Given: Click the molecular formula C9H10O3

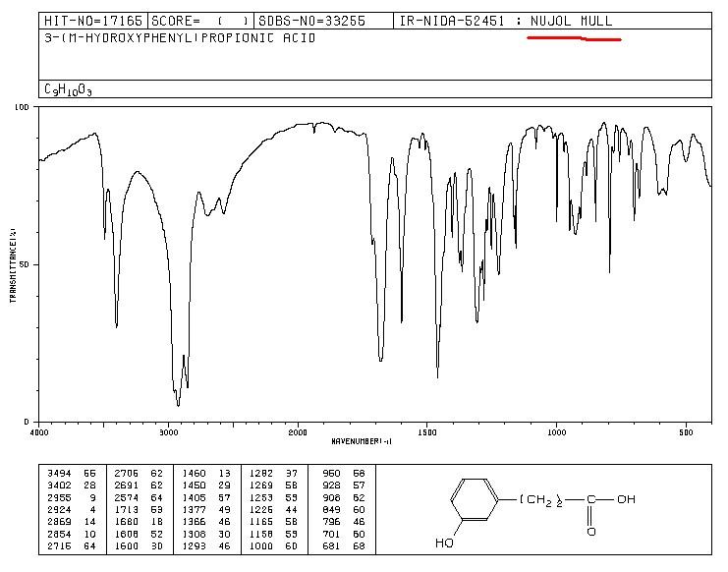Looking at the screenshot, I should tap(68, 89).
